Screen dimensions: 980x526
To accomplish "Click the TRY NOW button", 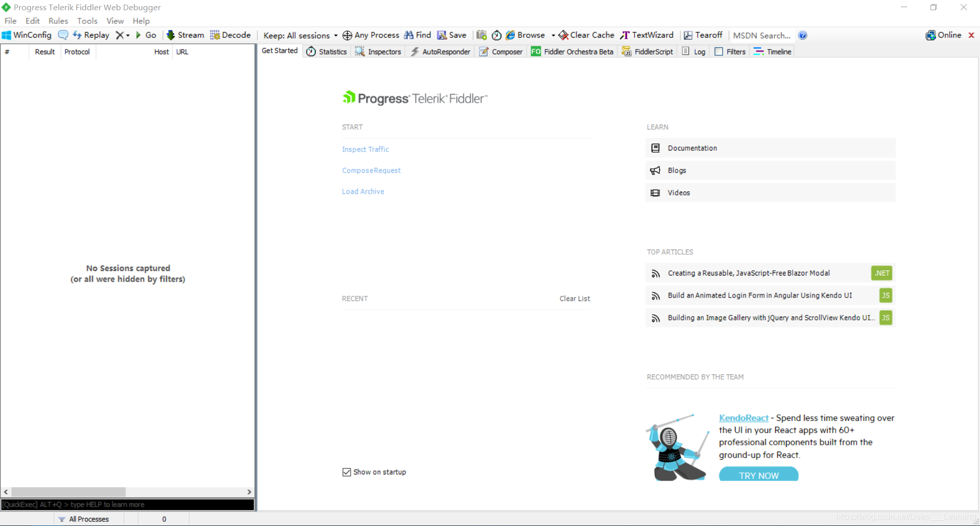I will pyautogui.click(x=758, y=475).
